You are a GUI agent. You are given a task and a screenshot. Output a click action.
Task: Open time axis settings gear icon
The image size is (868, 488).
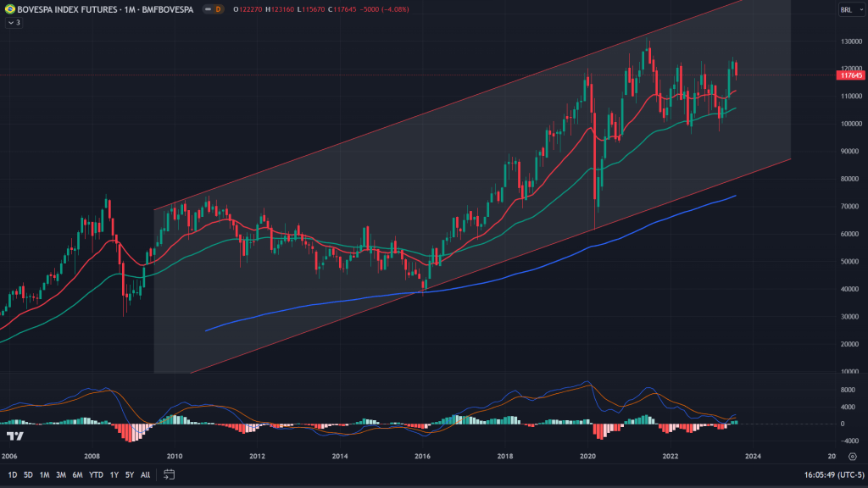[852, 456]
